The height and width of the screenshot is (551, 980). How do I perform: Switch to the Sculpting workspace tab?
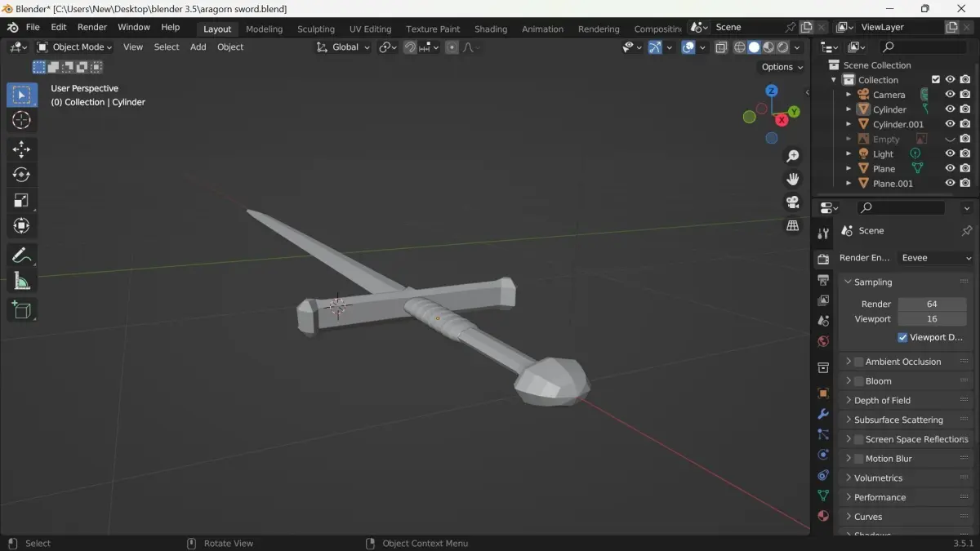316,29
